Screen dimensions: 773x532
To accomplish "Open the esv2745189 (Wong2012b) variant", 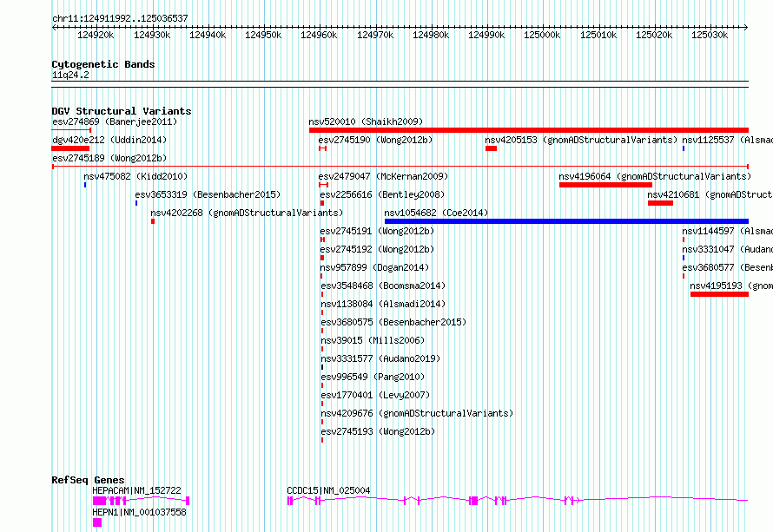I will tap(109, 158).
